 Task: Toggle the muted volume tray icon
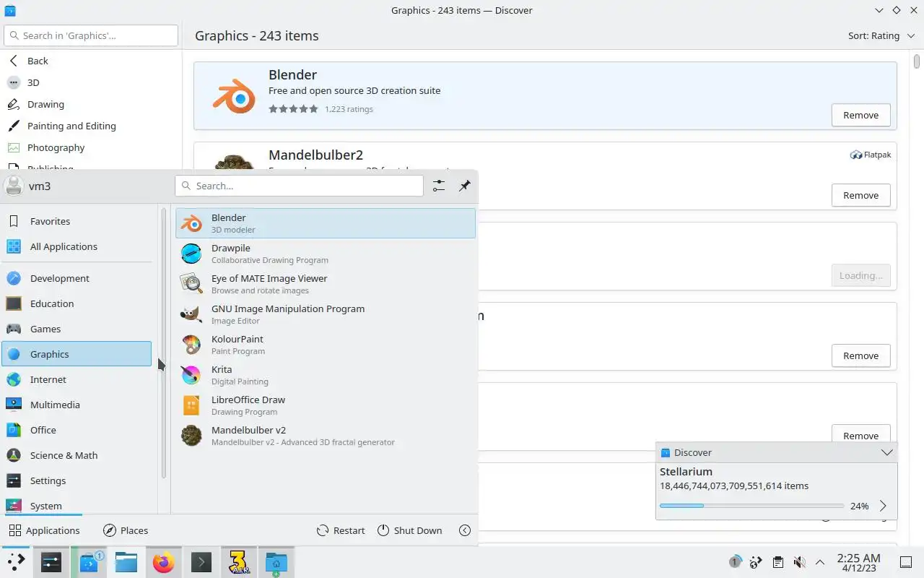click(x=799, y=562)
